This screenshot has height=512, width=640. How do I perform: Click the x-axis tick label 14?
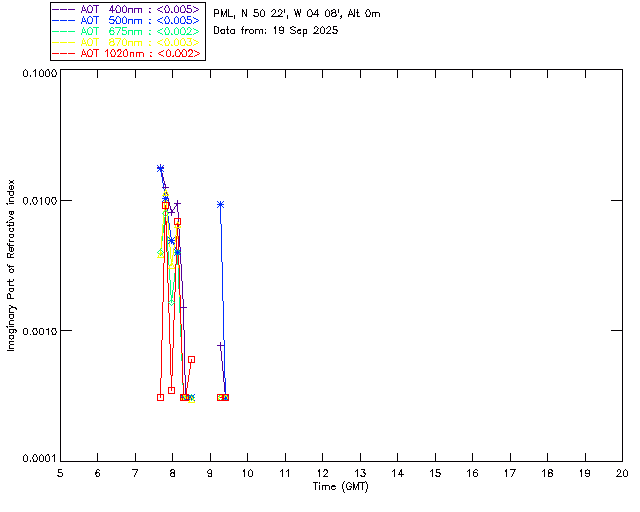tap(398, 473)
